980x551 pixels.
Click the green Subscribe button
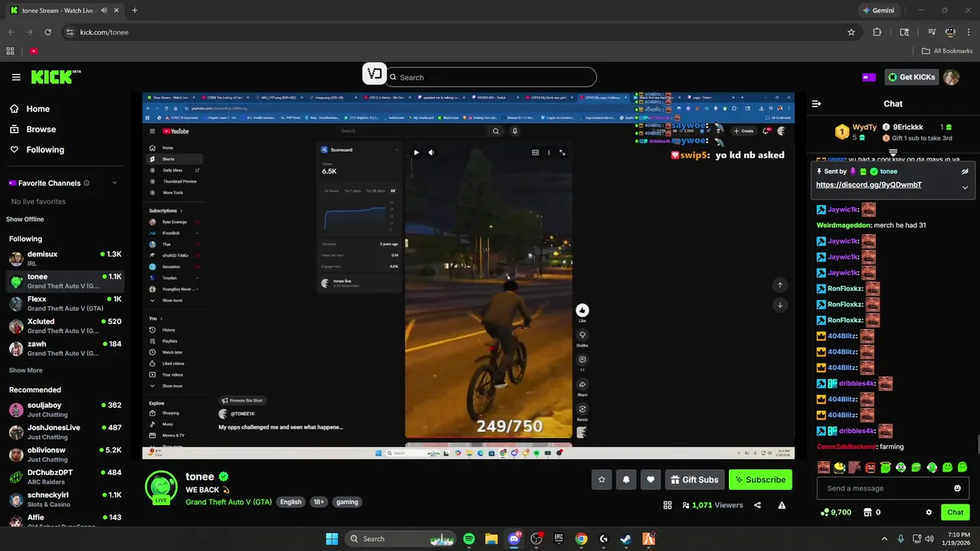[760, 480]
